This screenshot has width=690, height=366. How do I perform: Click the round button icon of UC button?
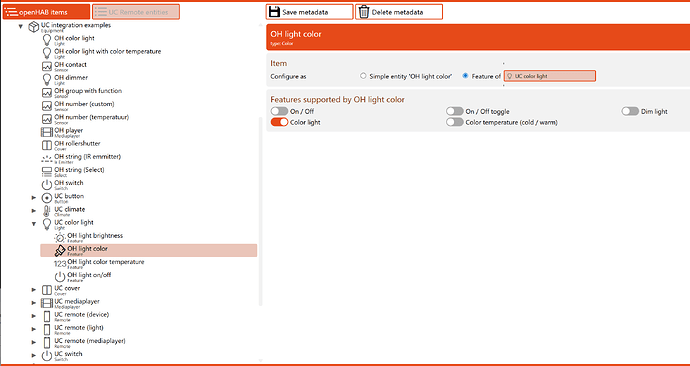point(47,198)
